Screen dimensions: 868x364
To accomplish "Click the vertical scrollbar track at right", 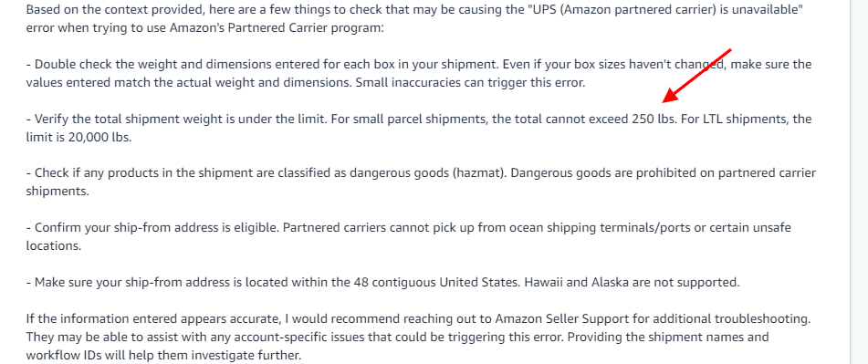I will (x=859, y=182).
